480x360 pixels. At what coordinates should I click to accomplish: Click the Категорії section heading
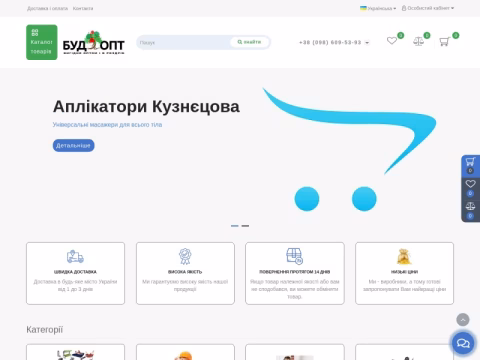pyautogui.click(x=45, y=330)
